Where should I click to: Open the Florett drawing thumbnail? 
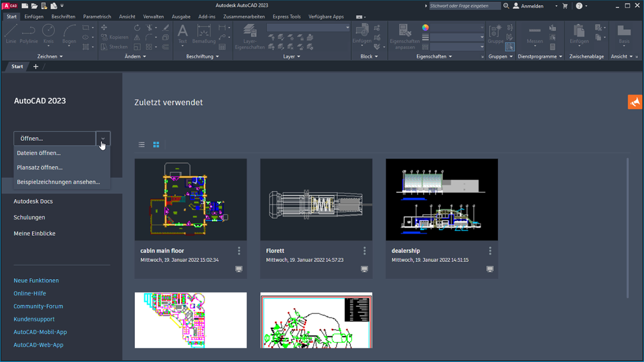316,200
